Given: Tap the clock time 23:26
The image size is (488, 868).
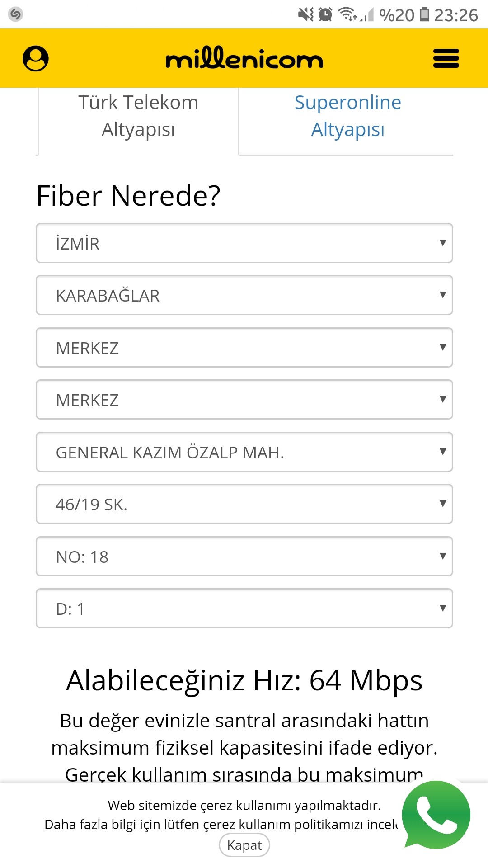Looking at the screenshot, I should pyautogui.click(x=456, y=15).
